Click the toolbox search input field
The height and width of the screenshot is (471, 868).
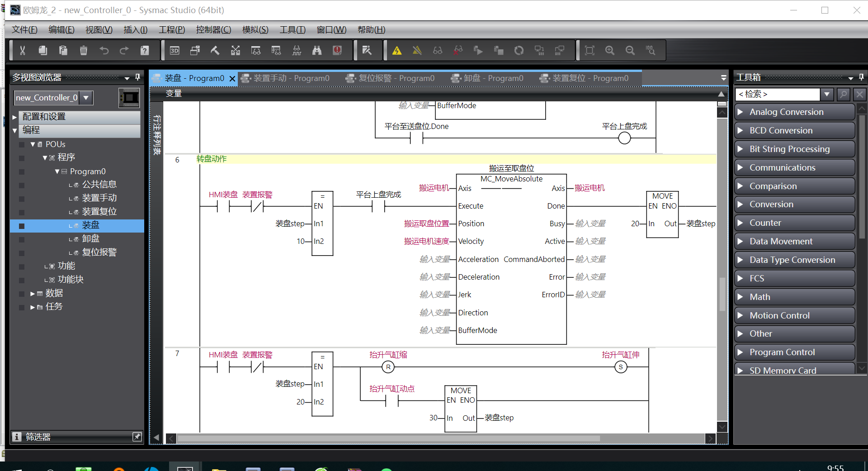click(x=778, y=94)
